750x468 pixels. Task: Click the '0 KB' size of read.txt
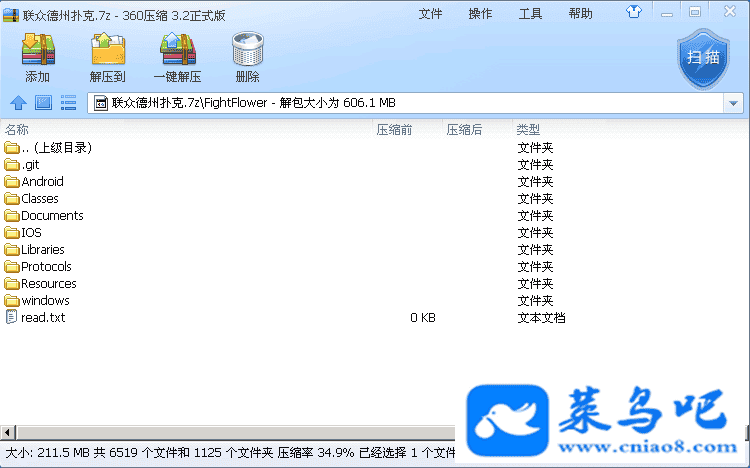(x=423, y=318)
